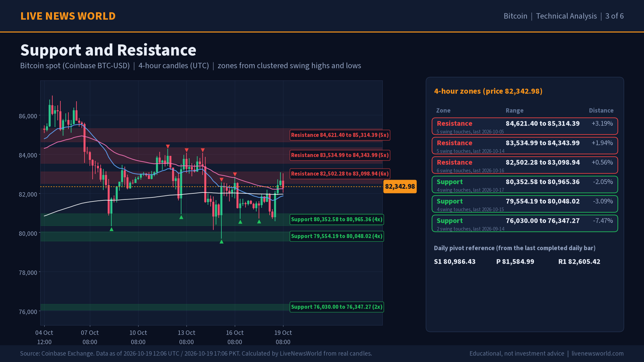Click the P 81,584.99 pivot value
Image resolution: width=644 pixels, height=362 pixels.
[x=515, y=261]
